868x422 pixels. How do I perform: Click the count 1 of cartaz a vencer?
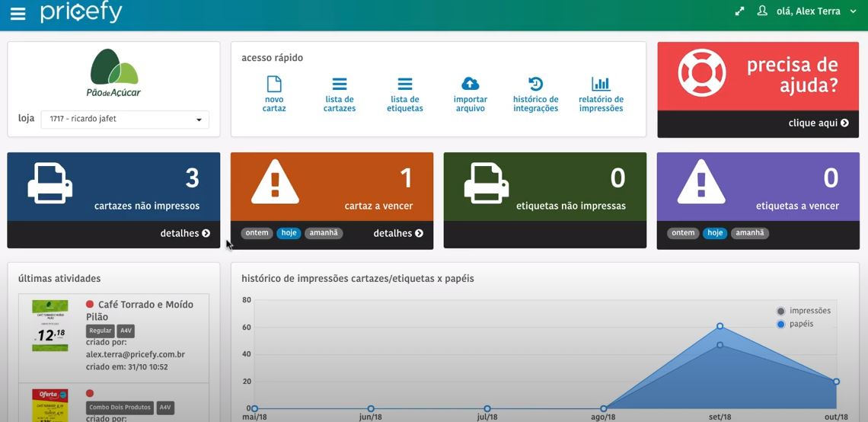(x=407, y=178)
